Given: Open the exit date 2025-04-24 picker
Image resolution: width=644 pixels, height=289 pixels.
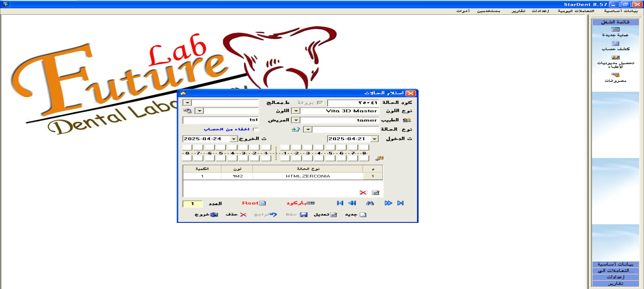Looking at the screenshot, I should point(234,139).
